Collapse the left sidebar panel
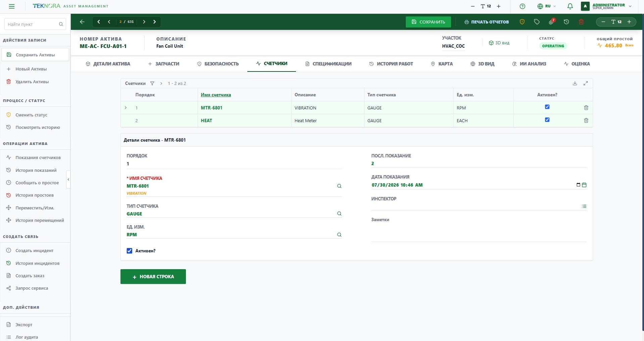Image resolution: width=644 pixels, height=341 pixels. 68,180
